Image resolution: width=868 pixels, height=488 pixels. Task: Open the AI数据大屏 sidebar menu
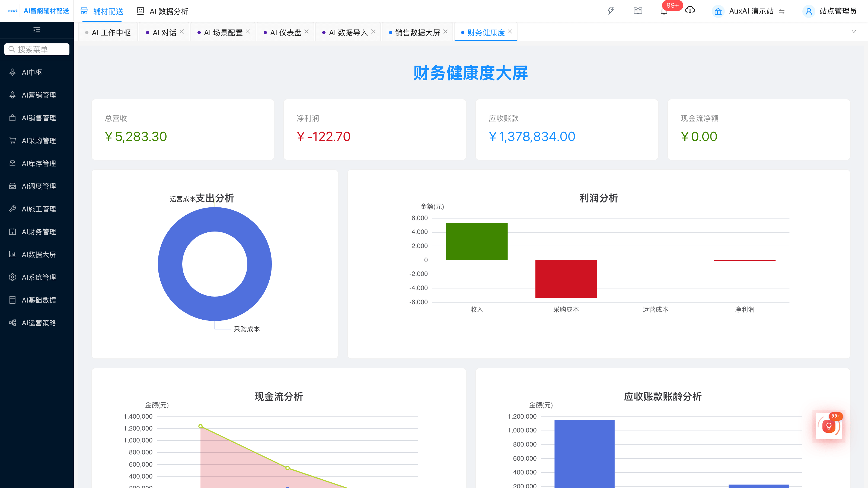tap(37, 255)
